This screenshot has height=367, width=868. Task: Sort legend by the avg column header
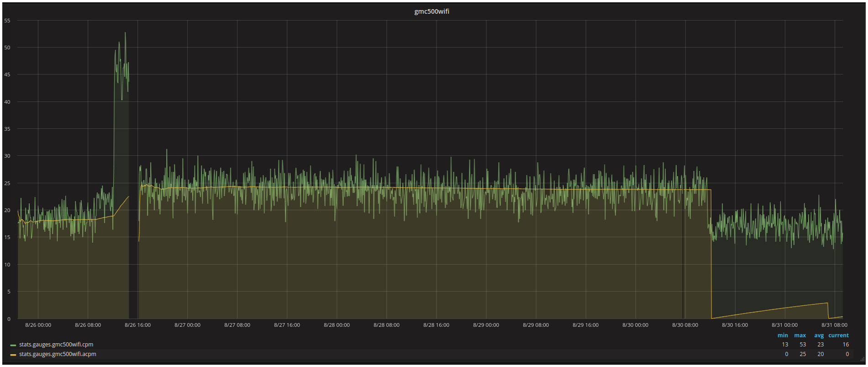pos(819,335)
